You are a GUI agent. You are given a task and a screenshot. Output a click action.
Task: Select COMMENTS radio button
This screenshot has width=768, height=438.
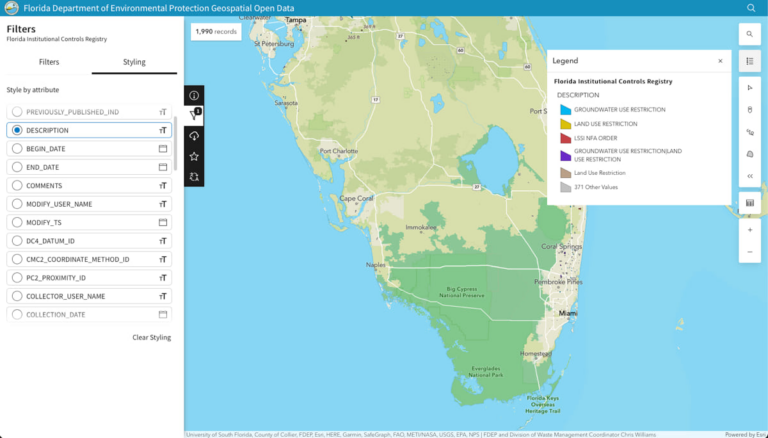(17, 186)
